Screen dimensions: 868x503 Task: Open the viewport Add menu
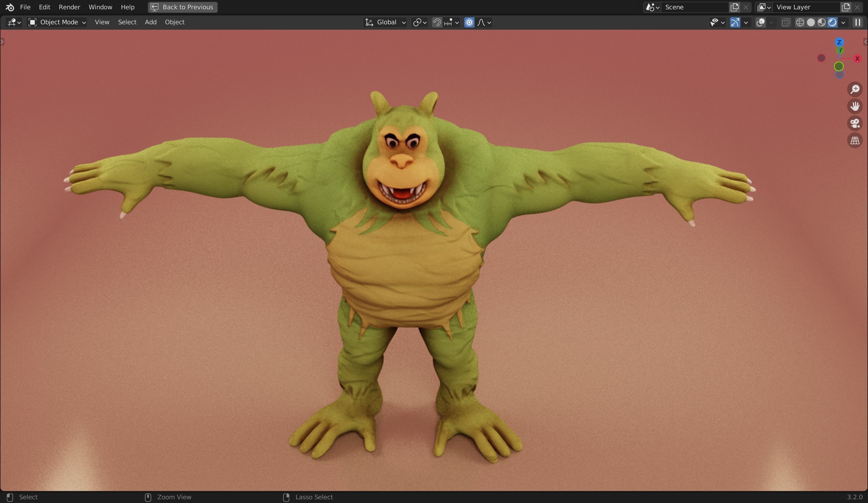(151, 22)
